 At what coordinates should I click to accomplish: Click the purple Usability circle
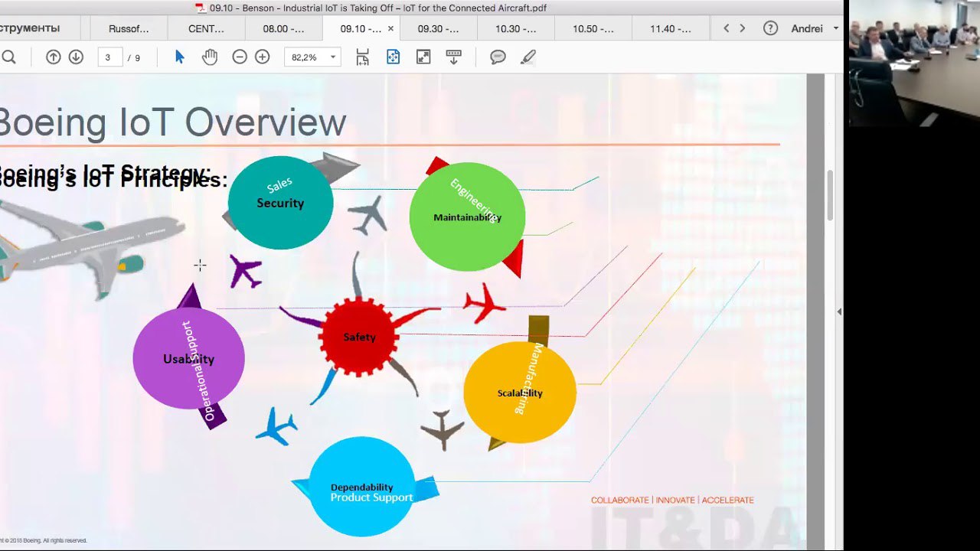188,358
